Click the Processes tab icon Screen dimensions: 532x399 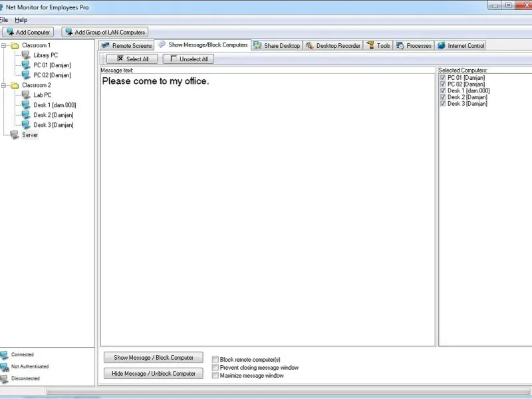tap(400, 45)
